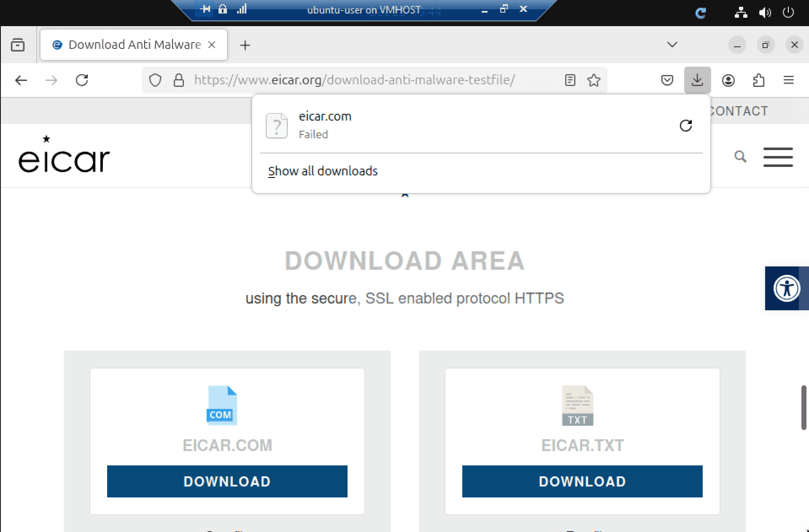Retry the failed eicar.com download
This screenshot has height=532, width=809.
click(686, 126)
